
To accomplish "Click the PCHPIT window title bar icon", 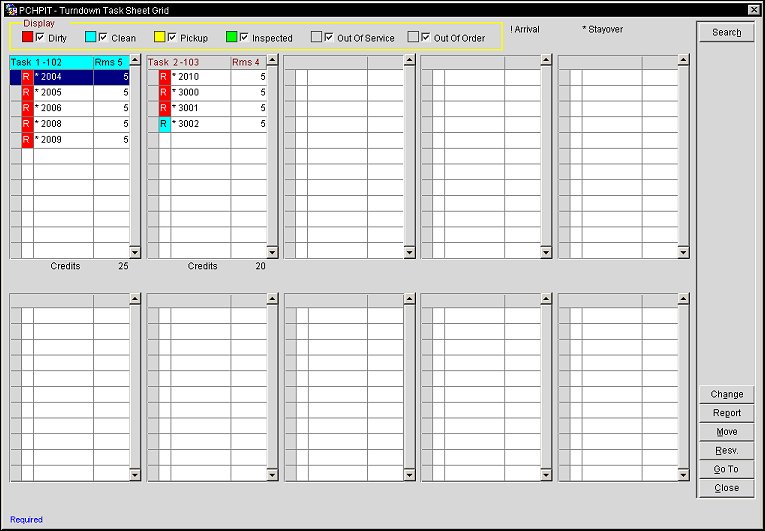I will tap(9, 9).
